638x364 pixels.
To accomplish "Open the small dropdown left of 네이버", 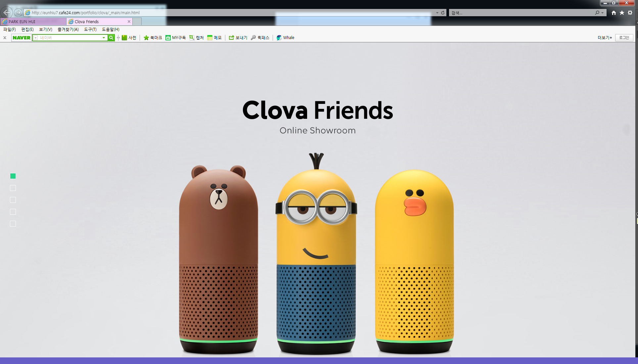I will click(36, 38).
